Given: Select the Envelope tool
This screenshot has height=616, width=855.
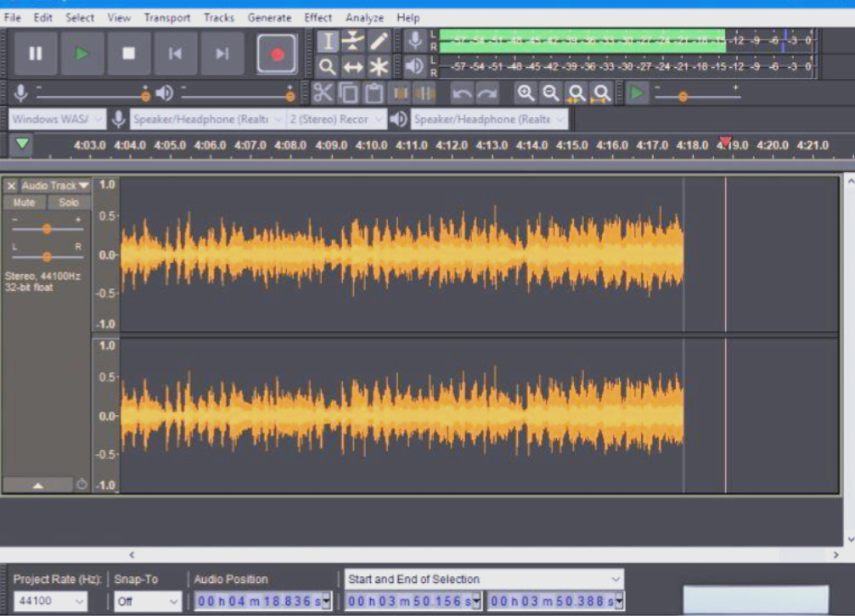Looking at the screenshot, I should pyautogui.click(x=352, y=41).
